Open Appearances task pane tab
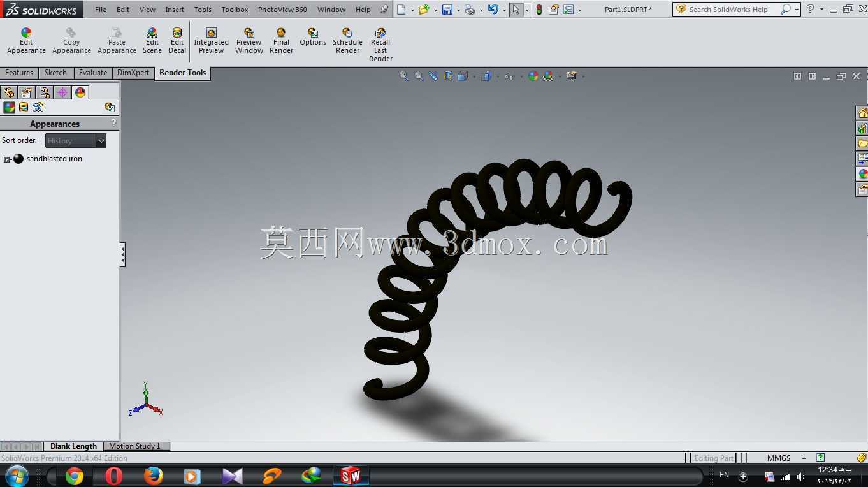868x487 pixels. pyautogui.click(x=862, y=174)
